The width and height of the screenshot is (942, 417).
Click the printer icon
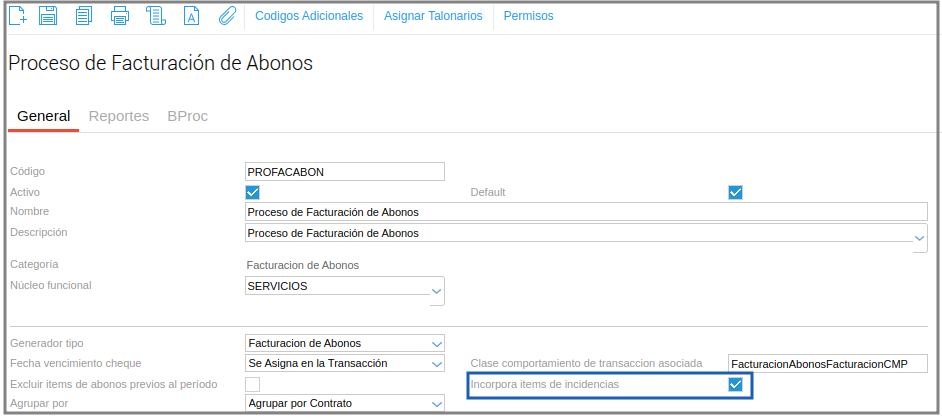120,16
